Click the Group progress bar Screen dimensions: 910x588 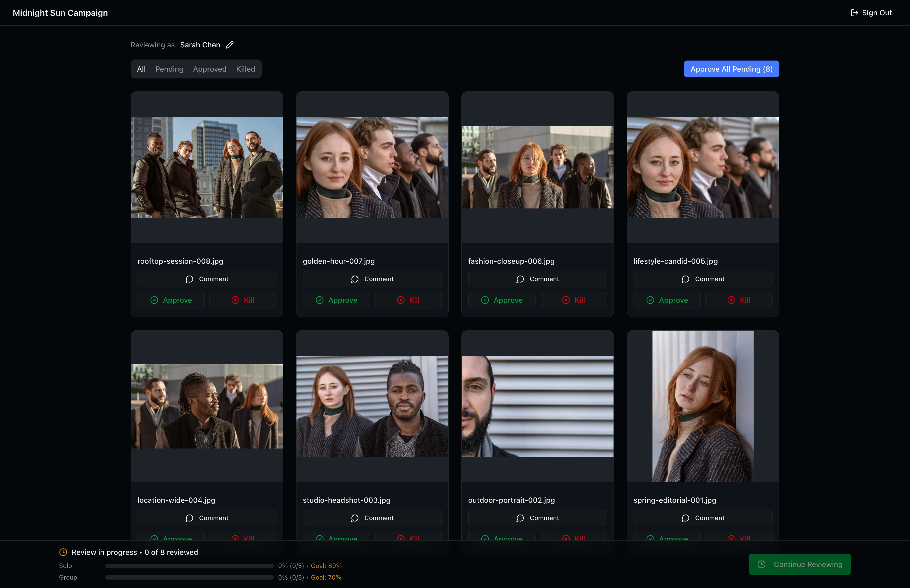[x=189, y=577]
